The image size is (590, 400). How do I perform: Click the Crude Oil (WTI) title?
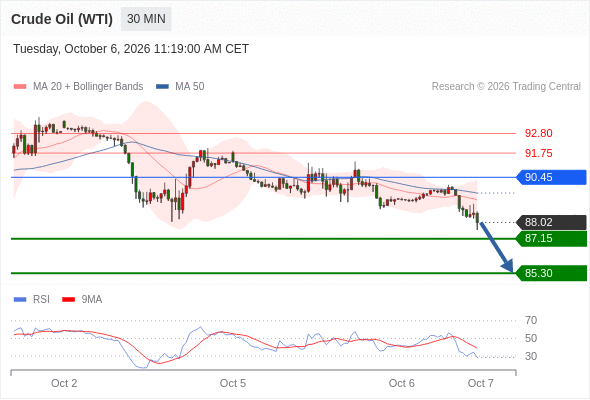pyautogui.click(x=62, y=19)
